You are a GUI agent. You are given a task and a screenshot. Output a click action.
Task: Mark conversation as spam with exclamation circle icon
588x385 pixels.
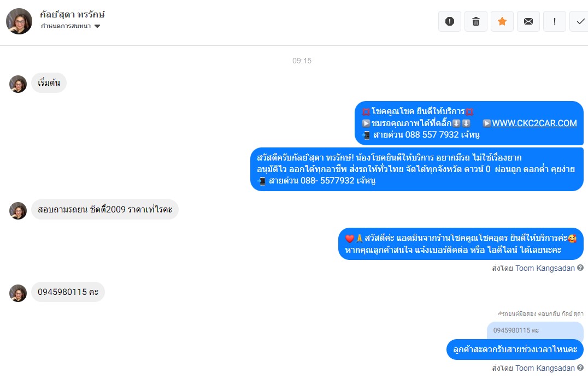click(x=449, y=21)
